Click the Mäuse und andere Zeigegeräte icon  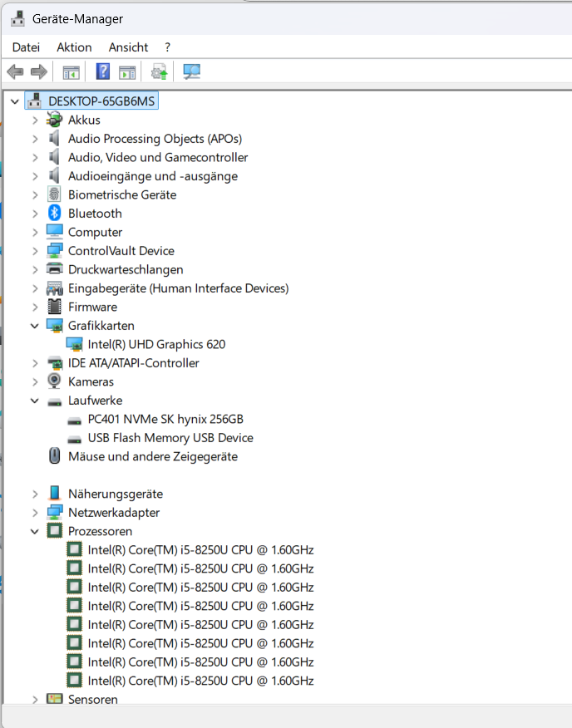[54, 456]
